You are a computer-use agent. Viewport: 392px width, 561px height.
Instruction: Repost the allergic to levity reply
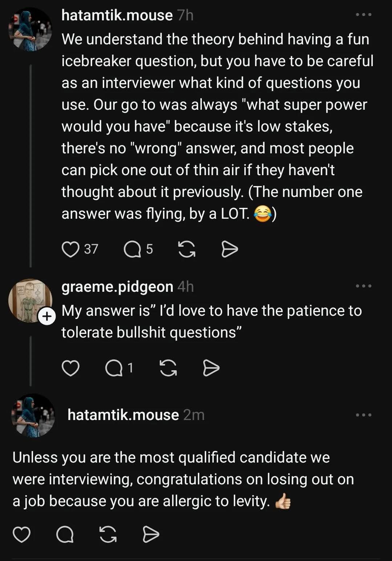108,534
